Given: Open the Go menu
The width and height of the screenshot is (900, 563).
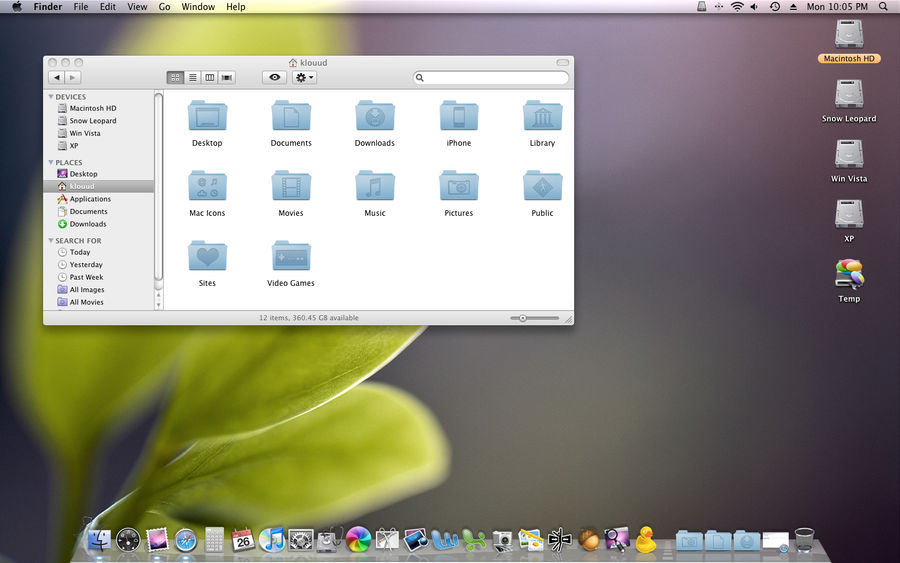Looking at the screenshot, I should coord(165,7).
